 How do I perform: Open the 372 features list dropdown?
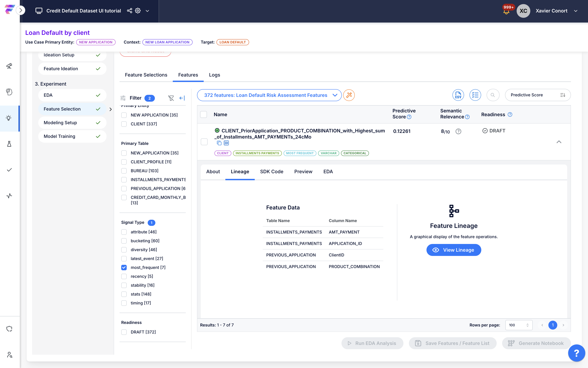point(269,95)
